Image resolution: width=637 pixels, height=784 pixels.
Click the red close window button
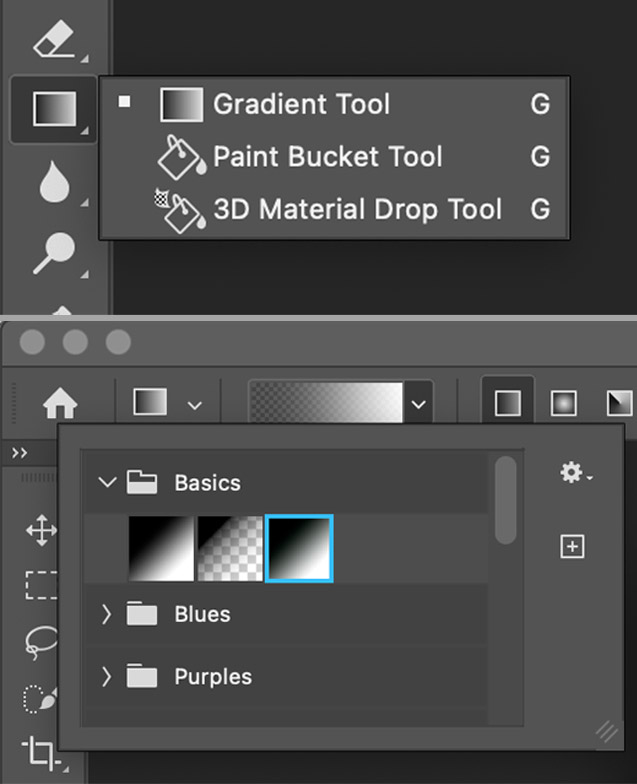pos(32,342)
